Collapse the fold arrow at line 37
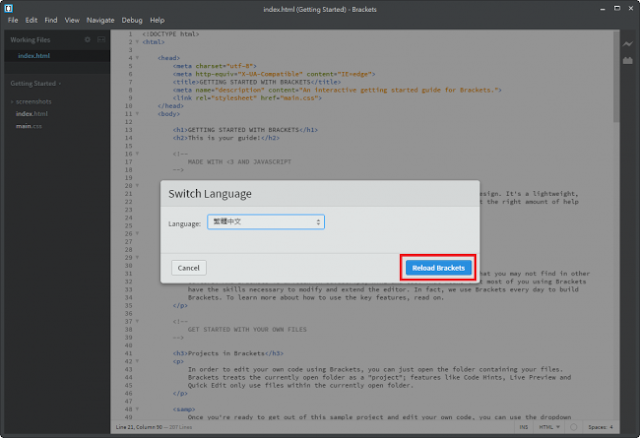 pos(137,321)
